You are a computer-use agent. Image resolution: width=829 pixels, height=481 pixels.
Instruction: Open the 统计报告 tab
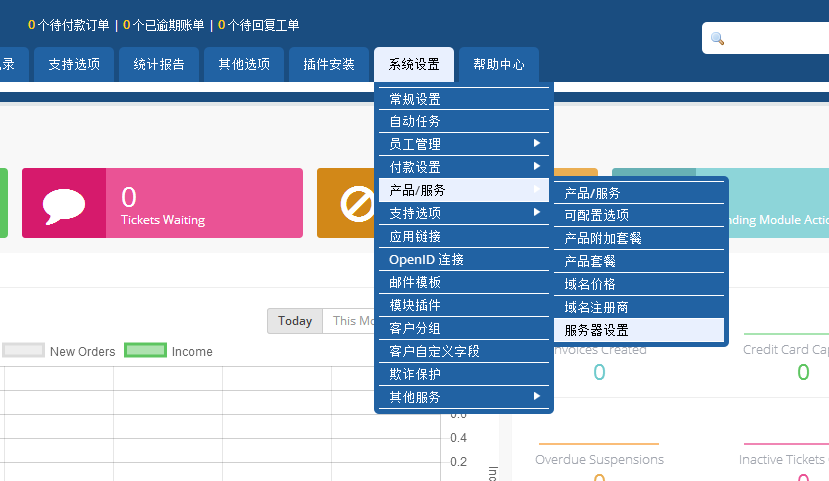coord(159,64)
